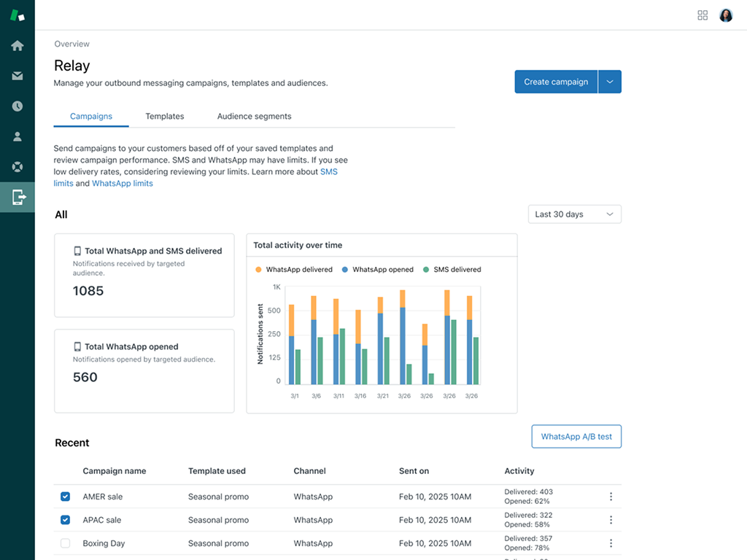Uncheck the APAC sale checkbox
747x560 pixels.
[66, 520]
